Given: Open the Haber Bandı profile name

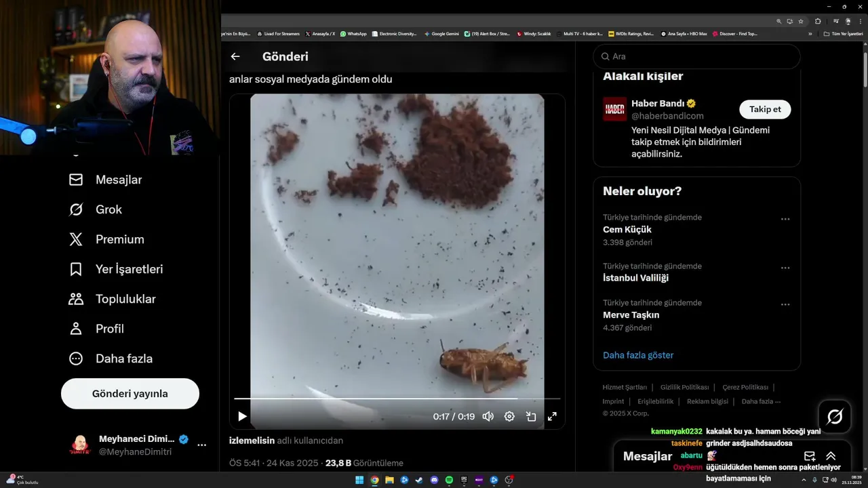Looking at the screenshot, I should (658, 103).
